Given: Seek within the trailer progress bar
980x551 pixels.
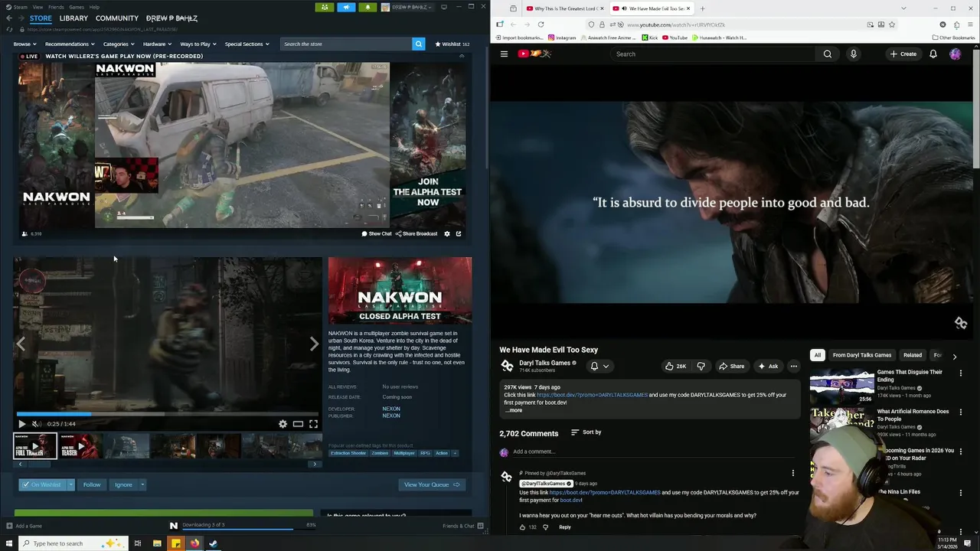Looking at the screenshot, I should pos(168,414).
